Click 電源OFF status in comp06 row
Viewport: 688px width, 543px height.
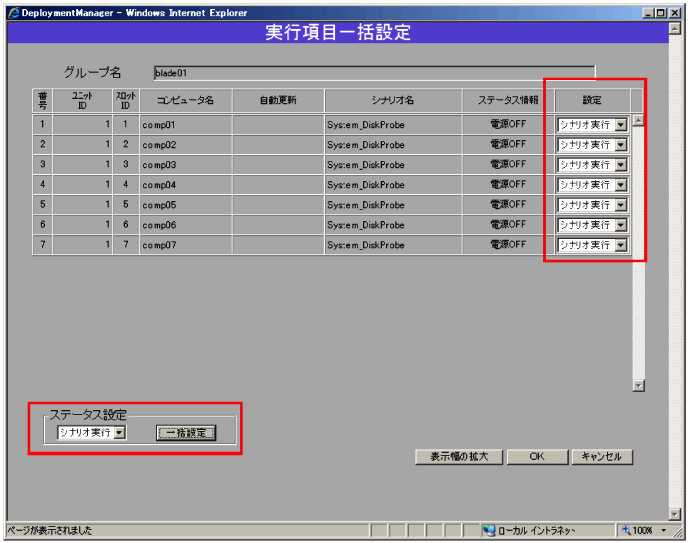pyautogui.click(x=508, y=225)
